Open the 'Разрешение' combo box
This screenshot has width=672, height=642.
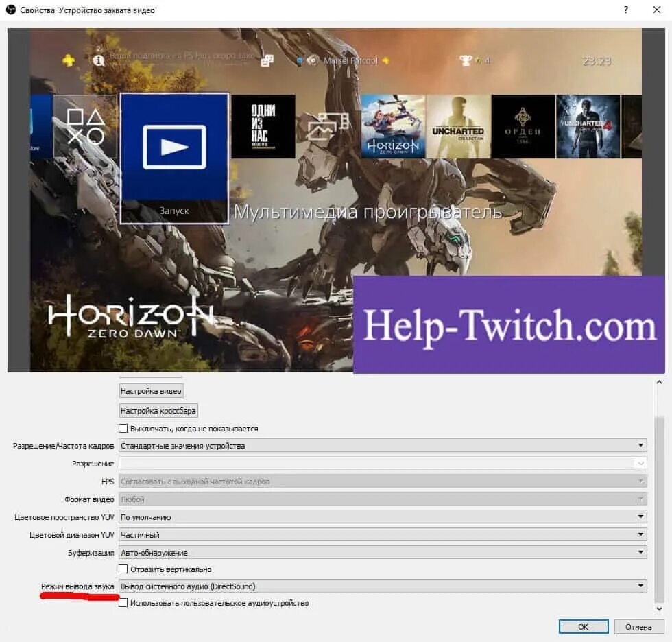(x=383, y=463)
